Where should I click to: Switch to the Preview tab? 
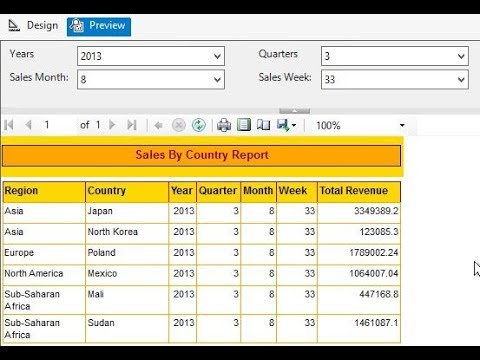point(99,26)
